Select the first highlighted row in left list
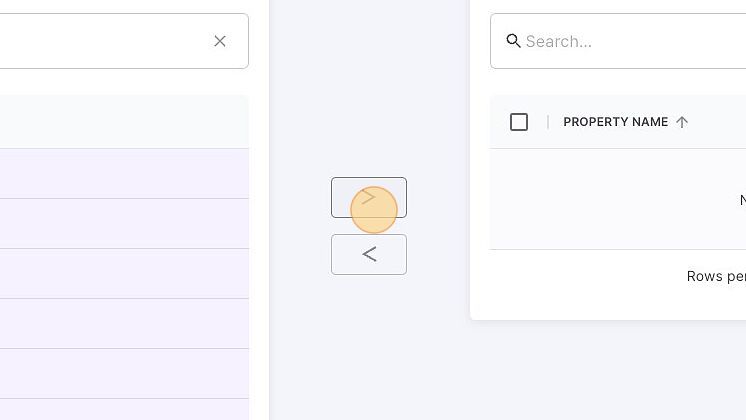Viewport: 746px width, 420px height. click(x=124, y=174)
